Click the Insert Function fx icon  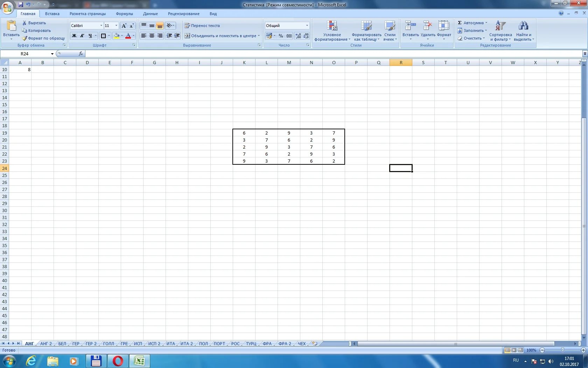(81, 54)
